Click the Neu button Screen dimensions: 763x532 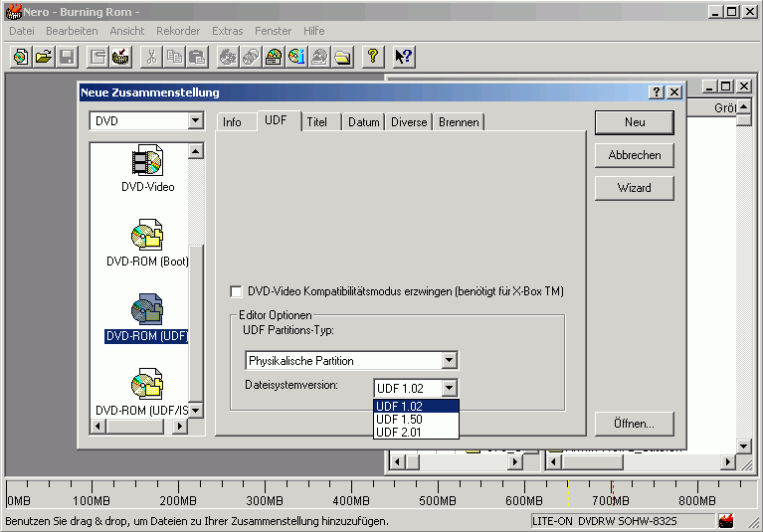pos(635,122)
